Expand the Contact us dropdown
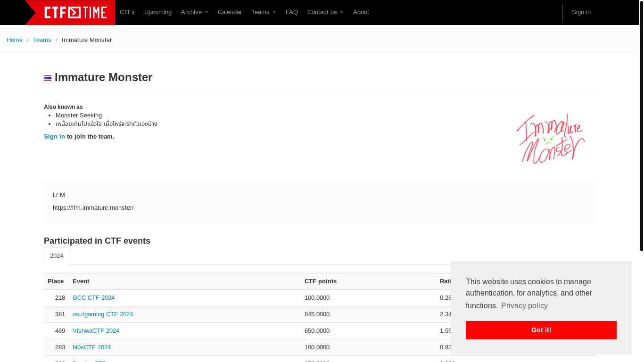 coord(325,12)
